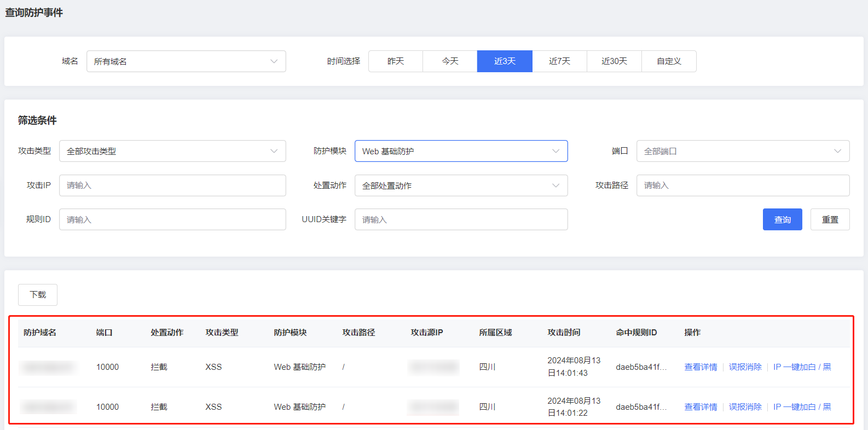868x430 pixels.
Task: Switch to the 近7天 time range
Action: click(x=560, y=61)
